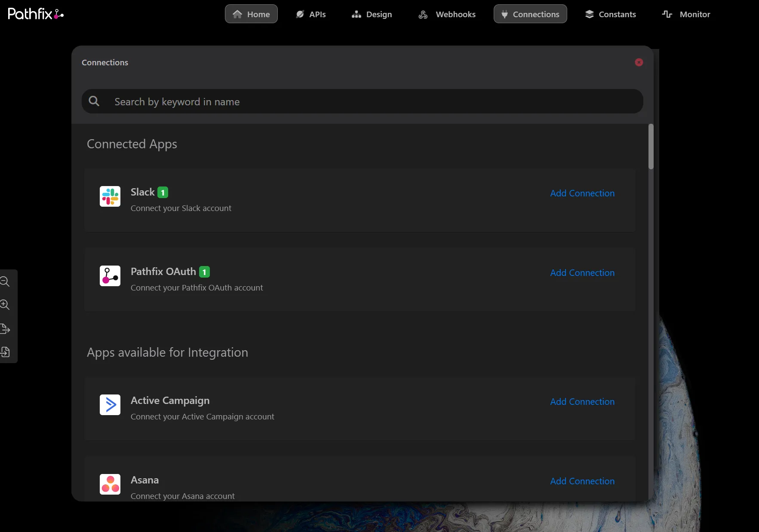This screenshot has width=759, height=532.
Task: Click the Slack title text
Action: click(x=143, y=192)
